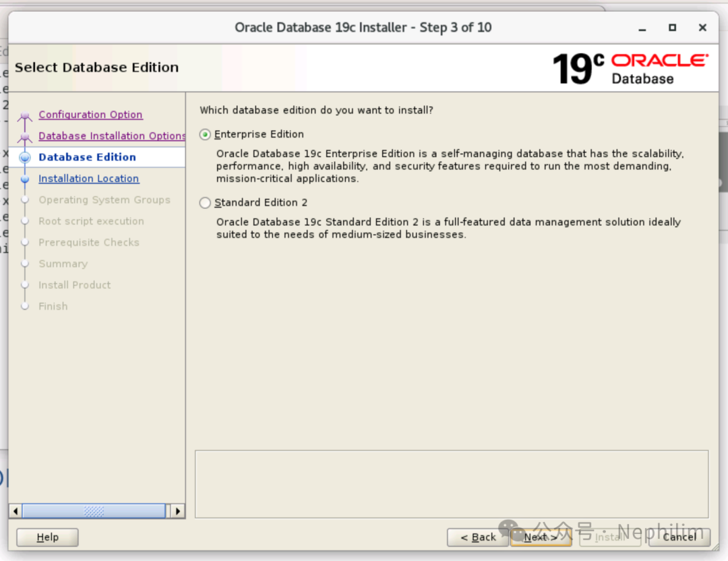Image resolution: width=728 pixels, height=561 pixels.
Task: Click the Prerequisite Checks step text
Action: click(89, 243)
